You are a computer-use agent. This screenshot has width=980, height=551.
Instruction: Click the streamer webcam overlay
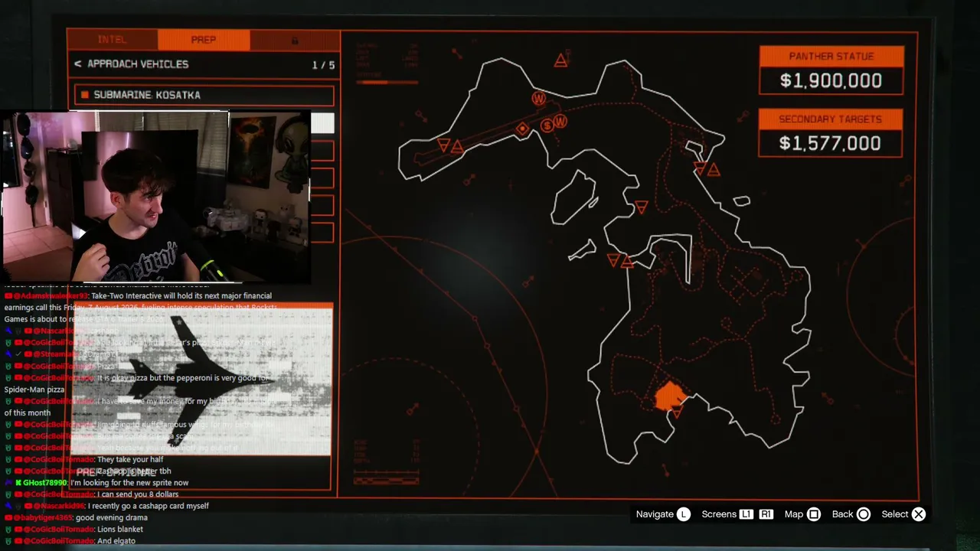(157, 197)
